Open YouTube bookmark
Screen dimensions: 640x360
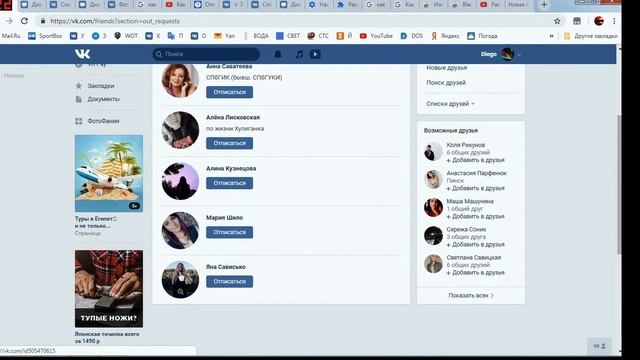(x=376, y=36)
